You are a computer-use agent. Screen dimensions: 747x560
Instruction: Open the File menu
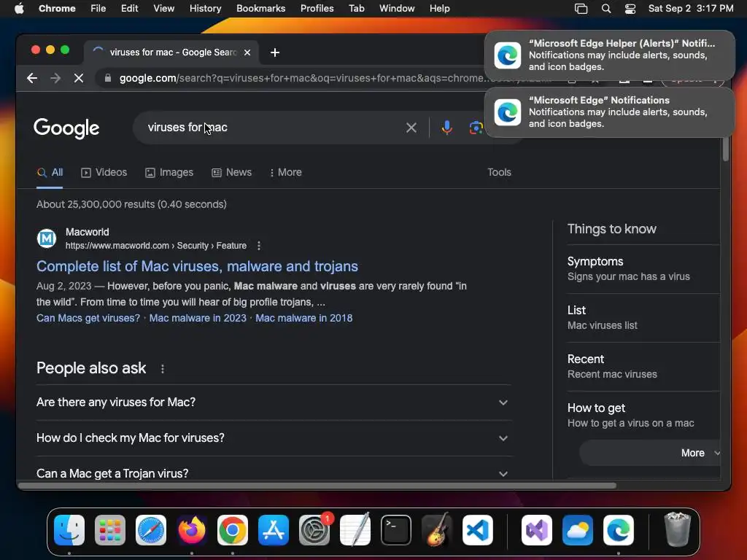(98, 9)
